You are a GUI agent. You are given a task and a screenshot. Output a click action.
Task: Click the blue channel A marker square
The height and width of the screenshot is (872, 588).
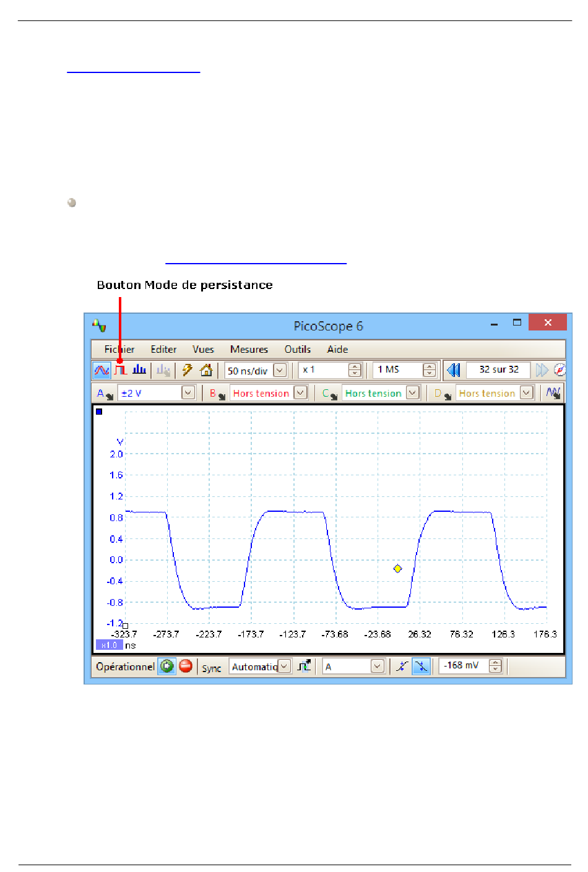coord(99,412)
